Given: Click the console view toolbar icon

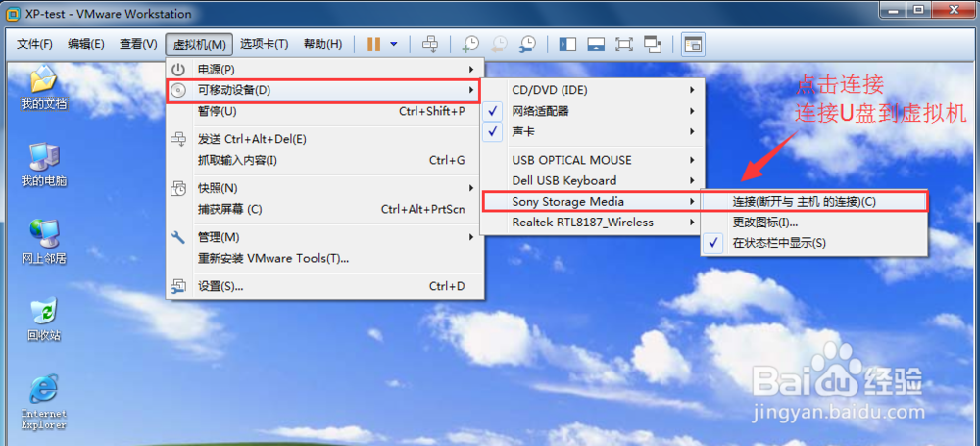Looking at the screenshot, I should point(693,44).
